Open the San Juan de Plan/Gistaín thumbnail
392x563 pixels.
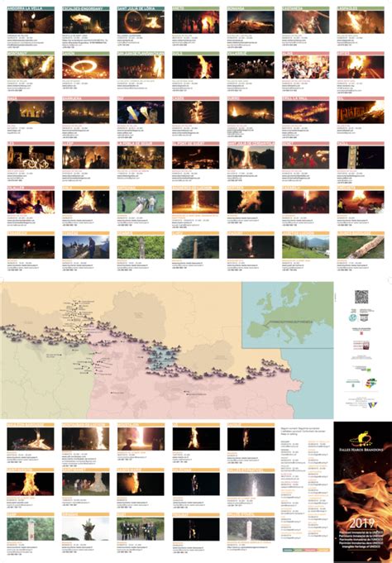(141, 67)
